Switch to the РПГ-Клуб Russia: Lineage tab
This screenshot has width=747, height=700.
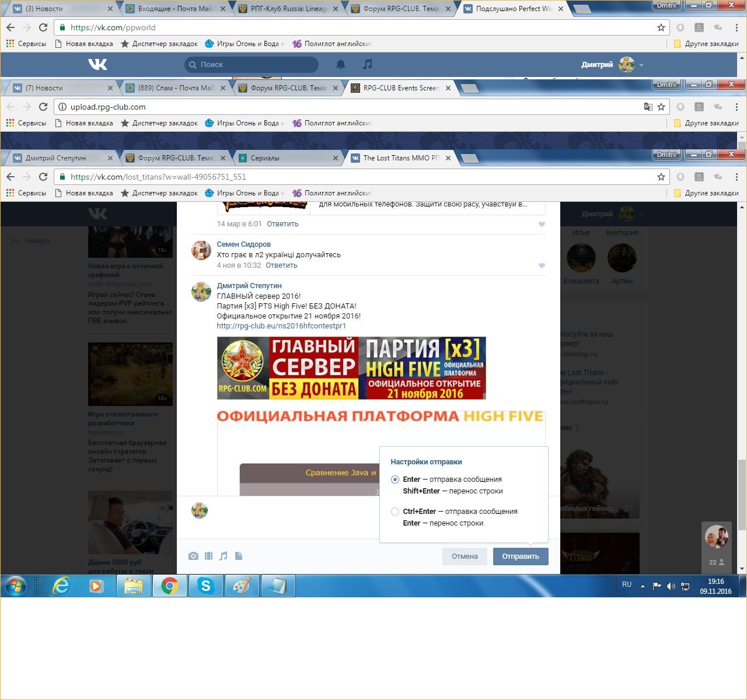click(x=289, y=9)
